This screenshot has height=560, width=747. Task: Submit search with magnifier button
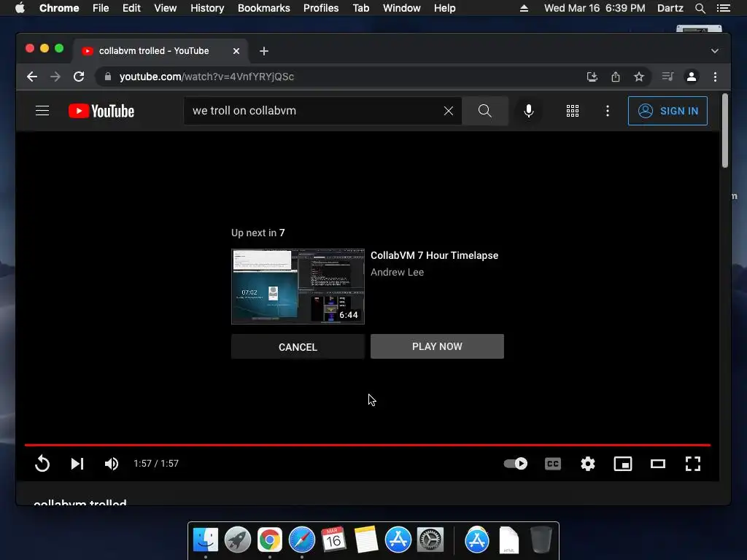coord(484,111)
